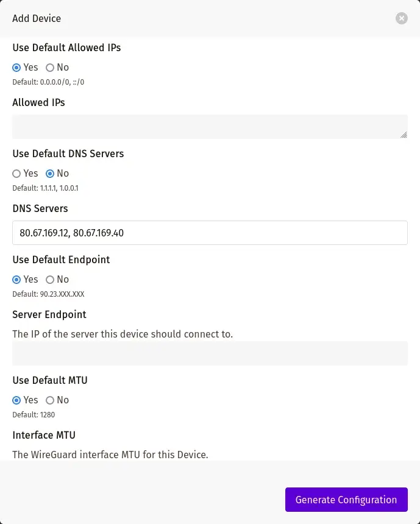
Task: Click the DNS Servers label
Action: [x=40, y=208]
